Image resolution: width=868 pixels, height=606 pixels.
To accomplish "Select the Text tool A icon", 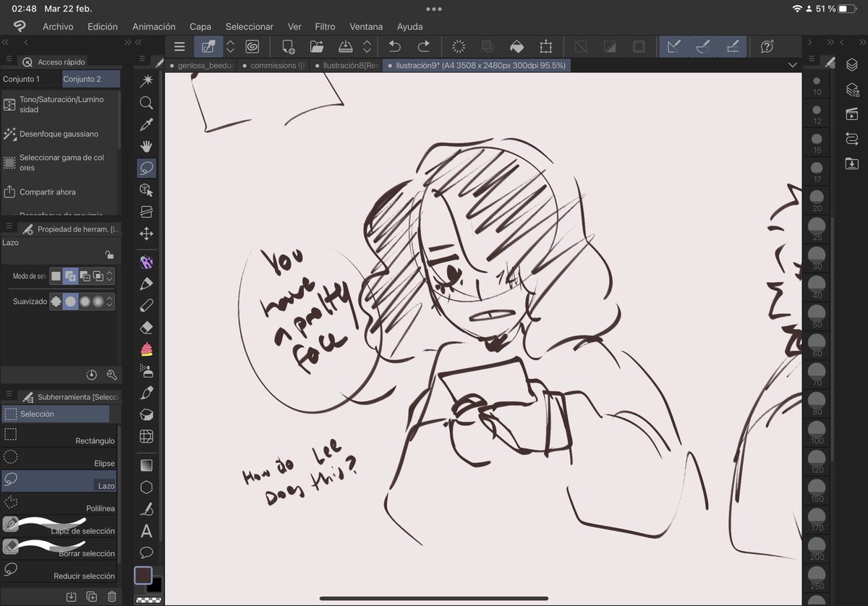I will [147, 532].
